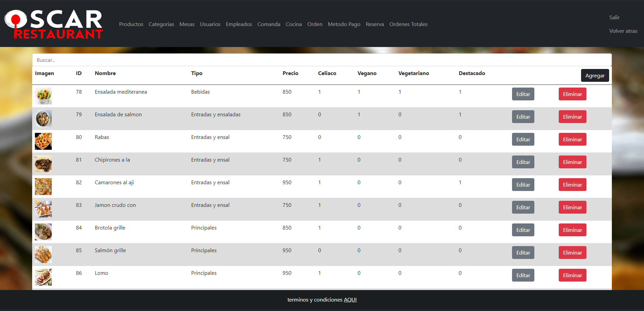Click the Rabas product image

[43, 141]
